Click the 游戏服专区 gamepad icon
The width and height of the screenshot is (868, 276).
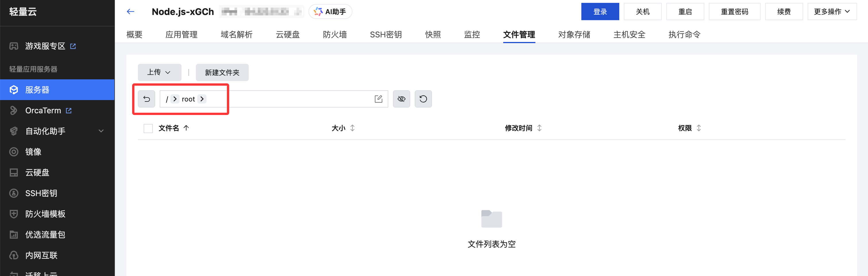pyautogui.click(x=14, y=46)
